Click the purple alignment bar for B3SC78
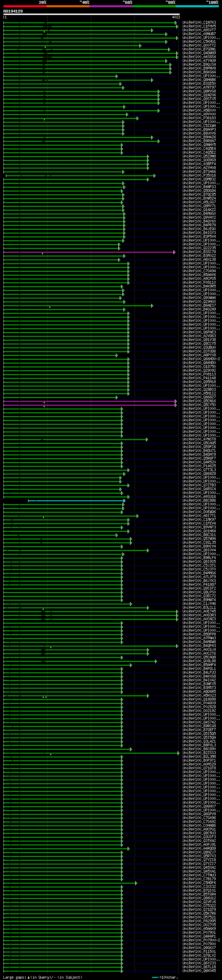The image size is (222, 980). (x=89, y=252)
